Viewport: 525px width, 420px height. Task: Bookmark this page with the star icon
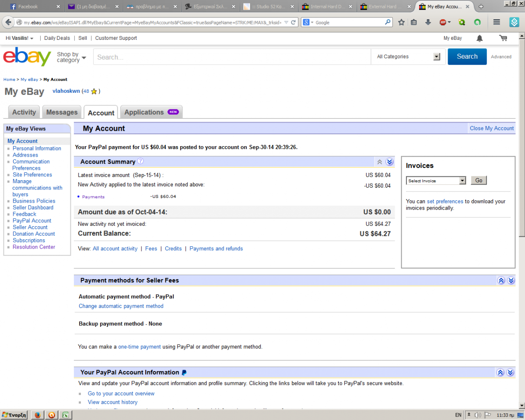tap(401, 22)
